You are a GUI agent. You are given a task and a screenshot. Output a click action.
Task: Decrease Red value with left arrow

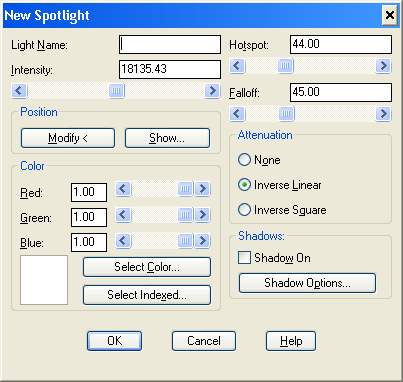(123, 189)
